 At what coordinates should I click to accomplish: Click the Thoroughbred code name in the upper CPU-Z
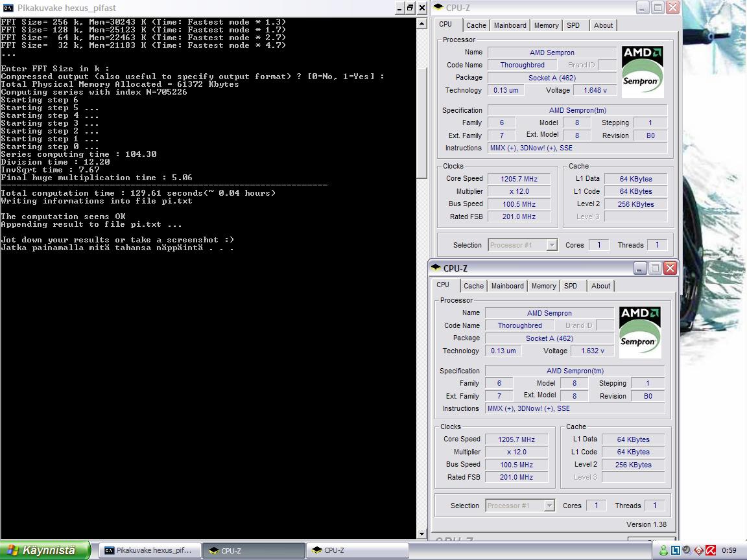point(522,65)
